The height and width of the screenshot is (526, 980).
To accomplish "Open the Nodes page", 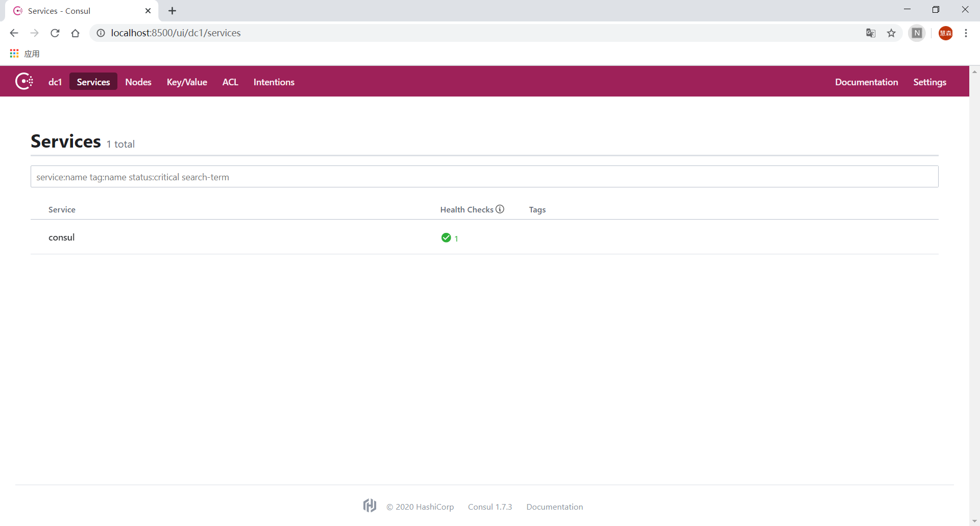I will tap(138, 82).
